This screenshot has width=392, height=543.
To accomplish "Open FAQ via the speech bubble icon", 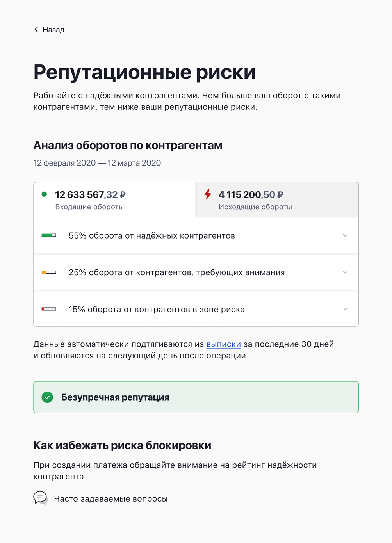I will 39,498.
